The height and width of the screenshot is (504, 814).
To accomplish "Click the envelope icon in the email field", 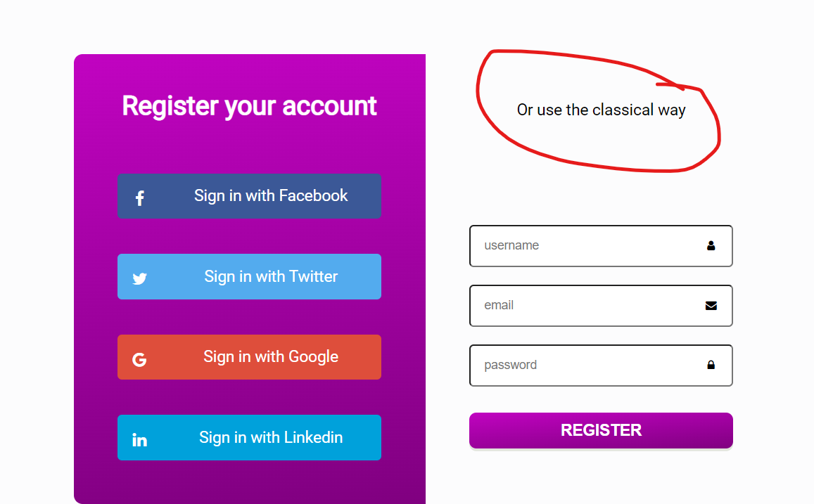I will point(711,306).
